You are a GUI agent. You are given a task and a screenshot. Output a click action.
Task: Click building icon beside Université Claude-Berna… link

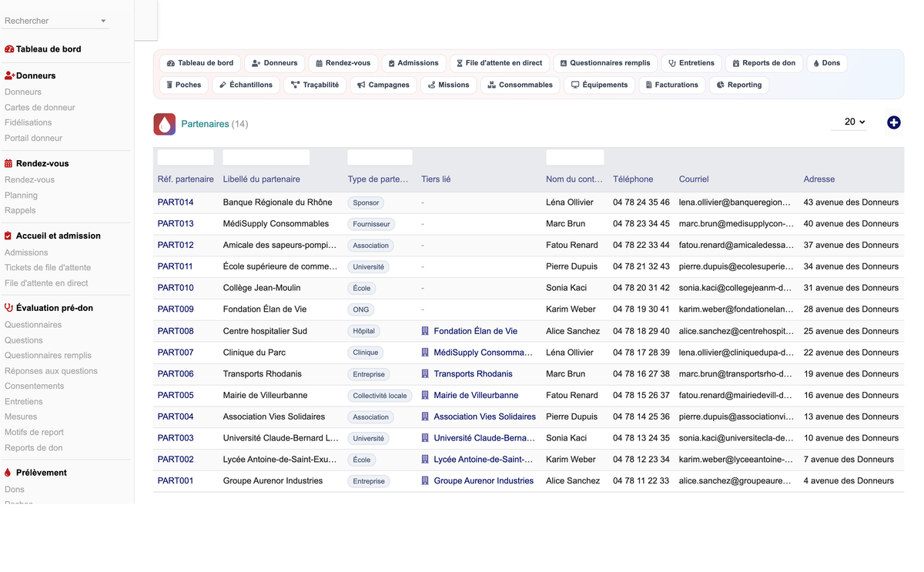[425, 438]
